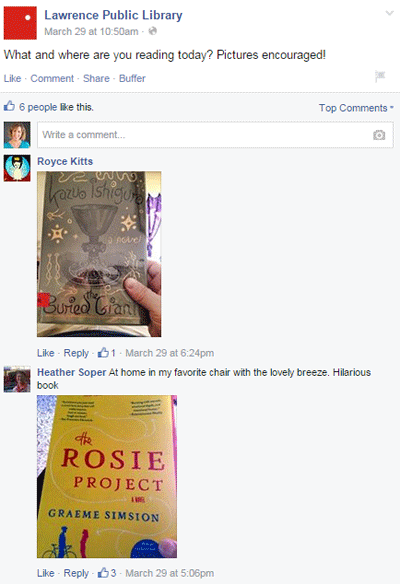The height and width of the screenshot is (584, 400).
Task: Reply to Royce Kitts' comment
Action: click(76, 353)
